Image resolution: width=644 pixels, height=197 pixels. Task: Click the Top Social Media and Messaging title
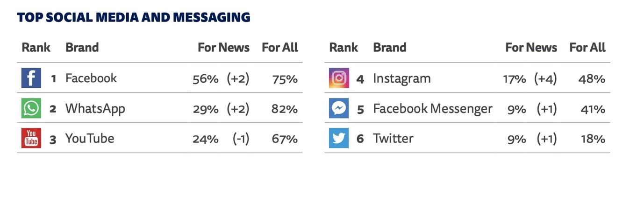tap(134, 18)
